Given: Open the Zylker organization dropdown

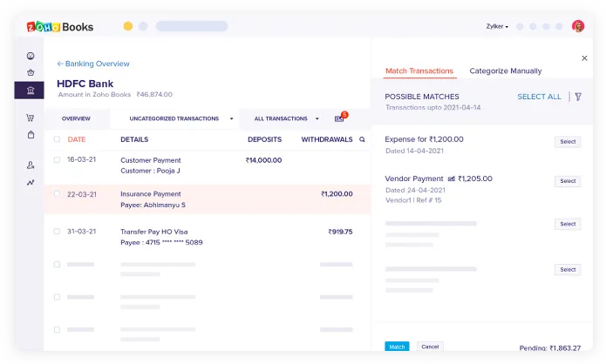Looking at the screenshot, I should click(x=497, y=26).
